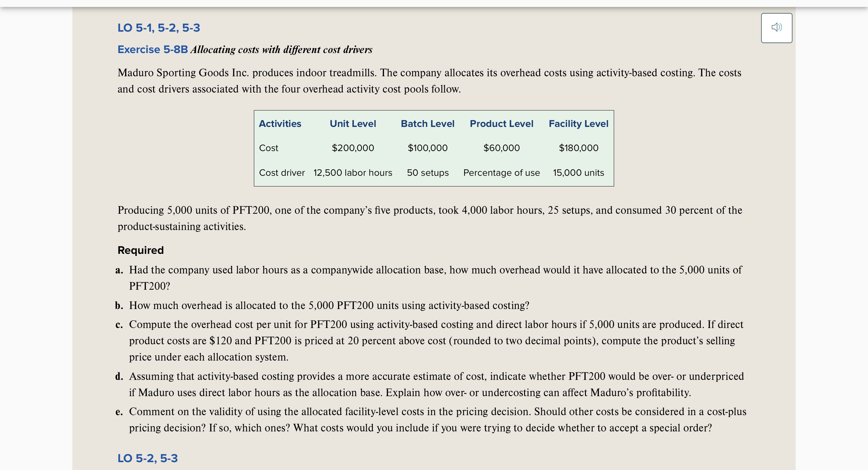Open the LO 5-1, 5-2, 5-3 link
This screenshot has width=868, height=470.
coord(158,28)
